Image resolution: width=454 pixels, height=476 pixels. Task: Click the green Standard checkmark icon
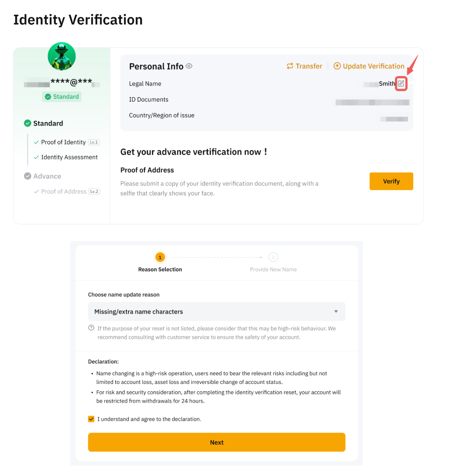tap(28, 123)
